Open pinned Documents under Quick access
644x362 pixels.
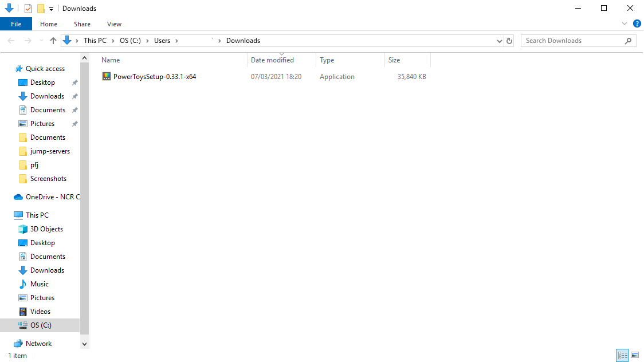pyautogui.click(x=48, y=110)
